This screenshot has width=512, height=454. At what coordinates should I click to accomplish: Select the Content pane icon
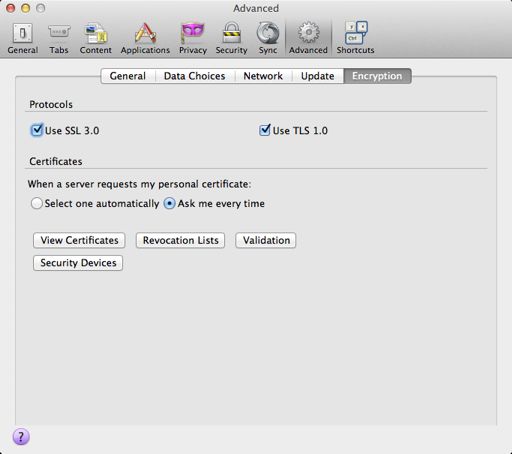96,33
